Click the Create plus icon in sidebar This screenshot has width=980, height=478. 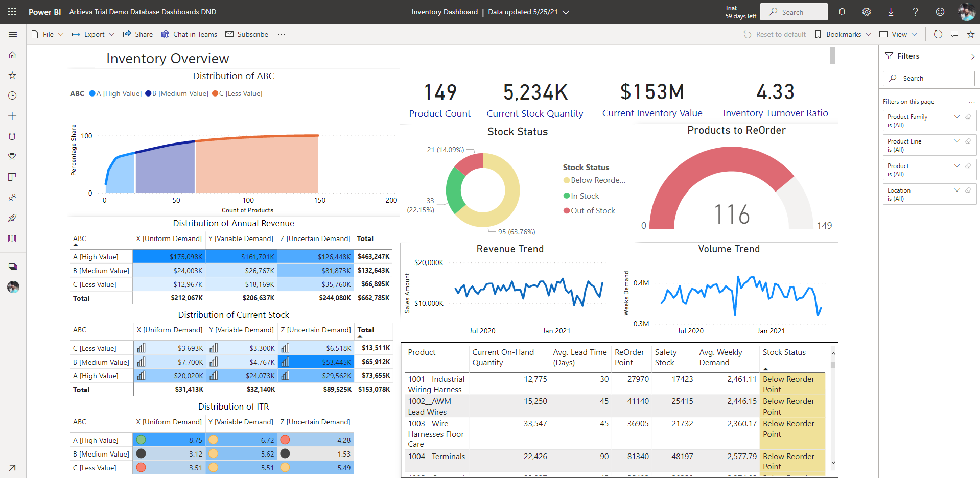point(13,116)
